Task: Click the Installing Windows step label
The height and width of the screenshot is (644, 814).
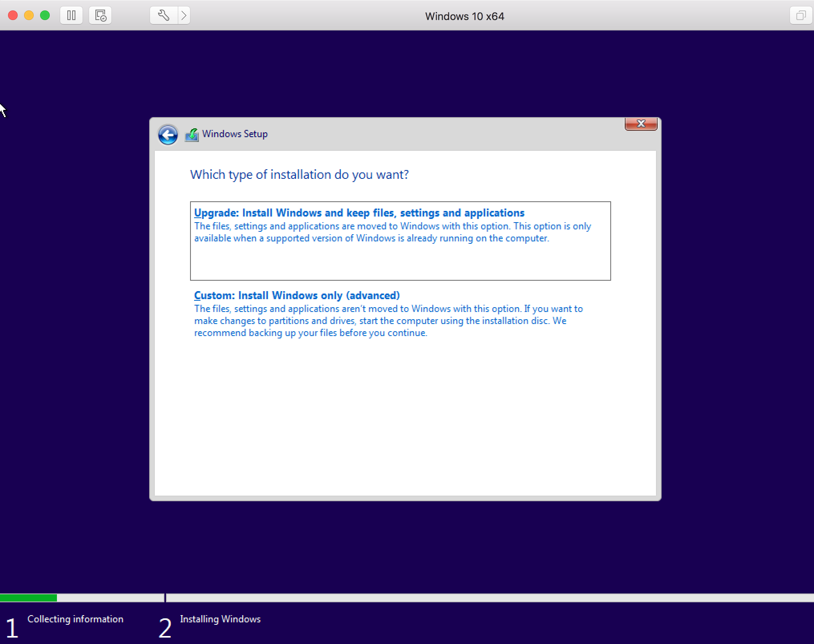Action: pos(220,619)
